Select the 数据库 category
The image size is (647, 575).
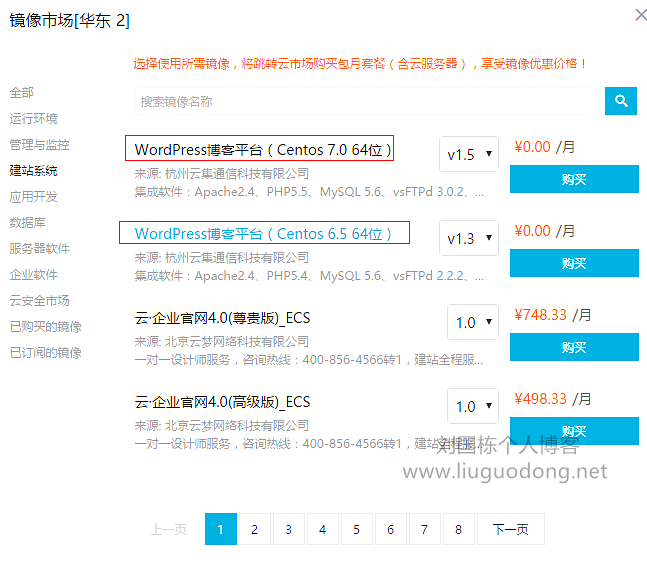click(x=27, y=222)
